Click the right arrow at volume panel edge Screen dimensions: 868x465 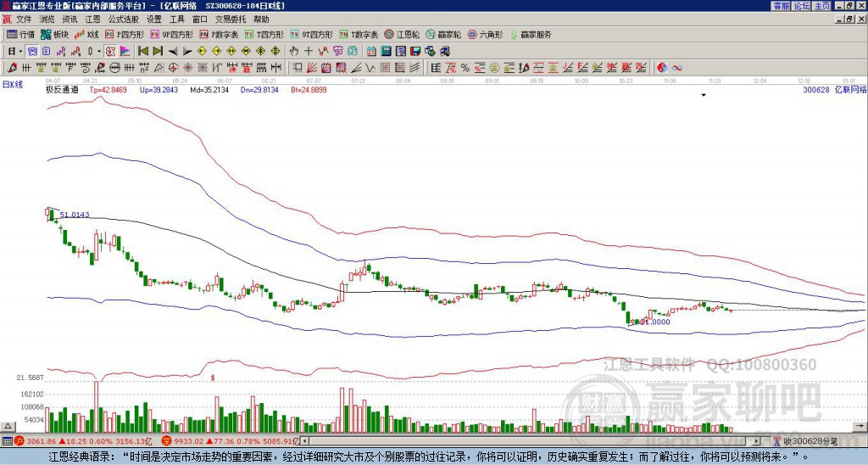pos(860,426)
